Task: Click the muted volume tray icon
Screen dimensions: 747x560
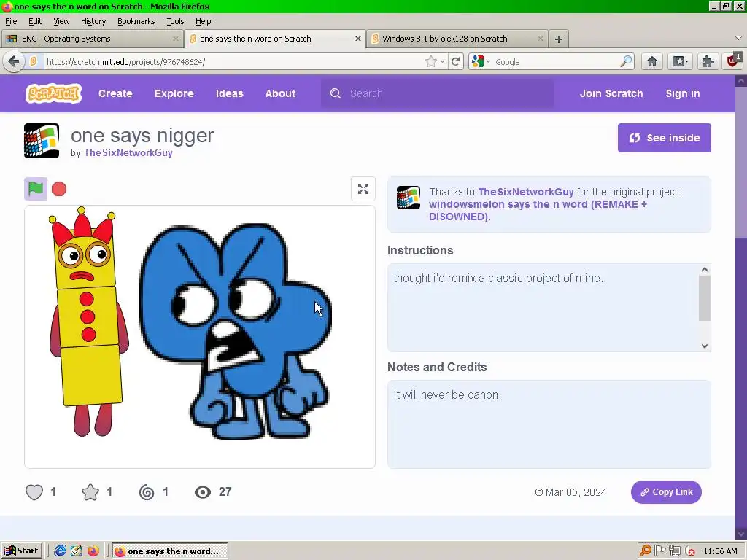Action: coord(689,551)
